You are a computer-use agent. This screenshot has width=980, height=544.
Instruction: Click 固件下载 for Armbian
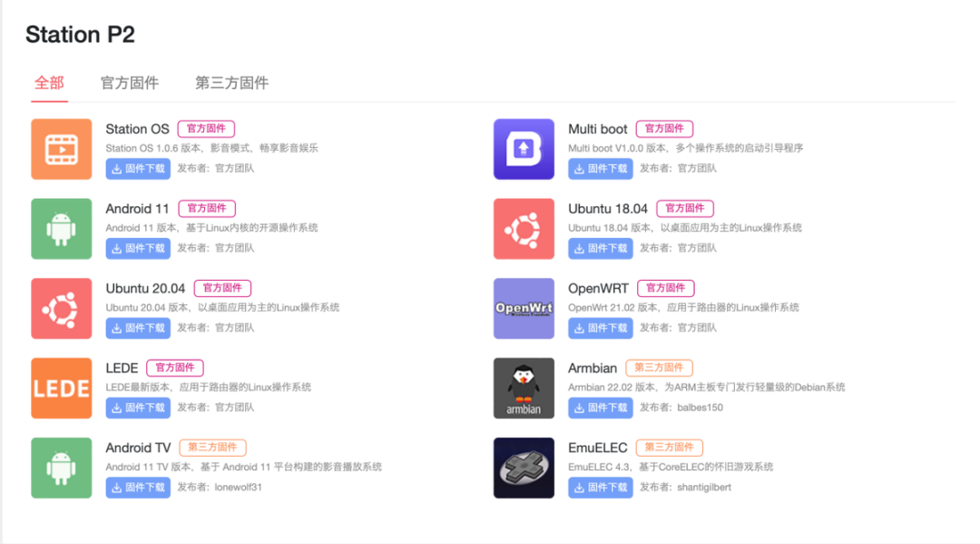600,408
